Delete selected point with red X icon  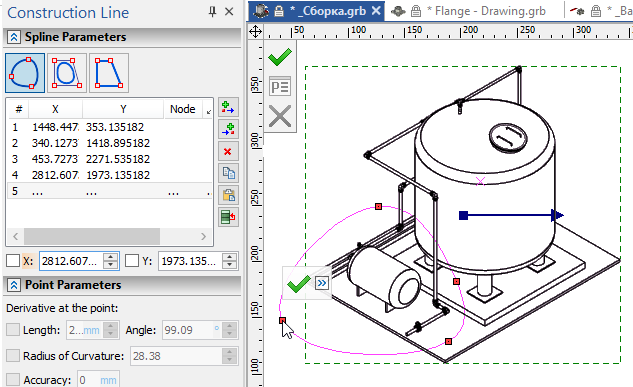pos(228,152)
